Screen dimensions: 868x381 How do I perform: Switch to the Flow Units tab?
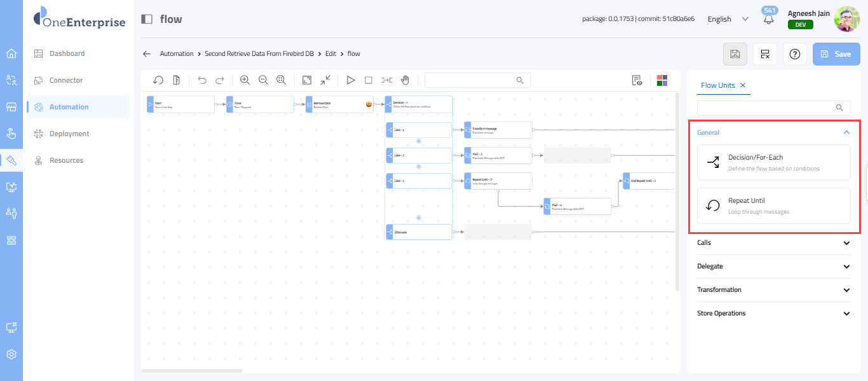click(x=717, y=85)
